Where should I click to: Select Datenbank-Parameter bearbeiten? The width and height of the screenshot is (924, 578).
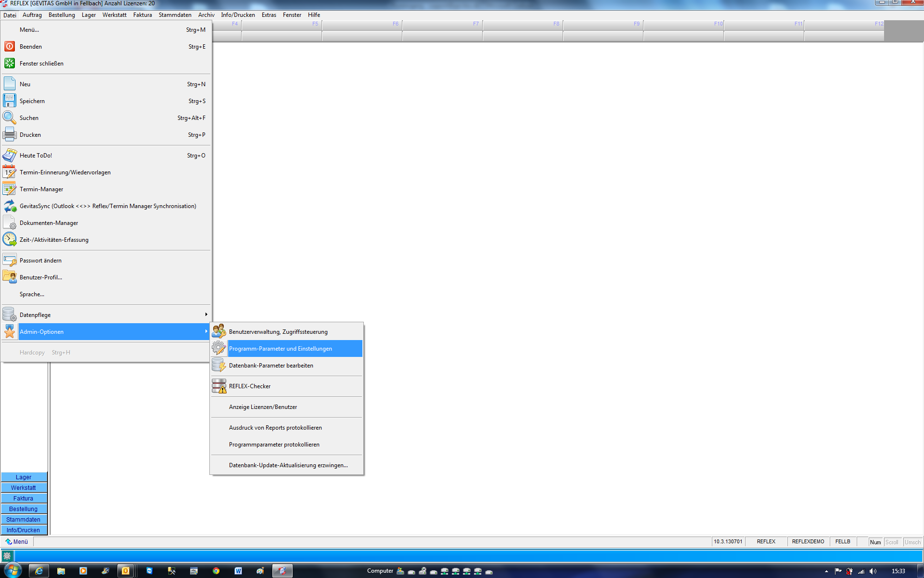tap(287, 366)
